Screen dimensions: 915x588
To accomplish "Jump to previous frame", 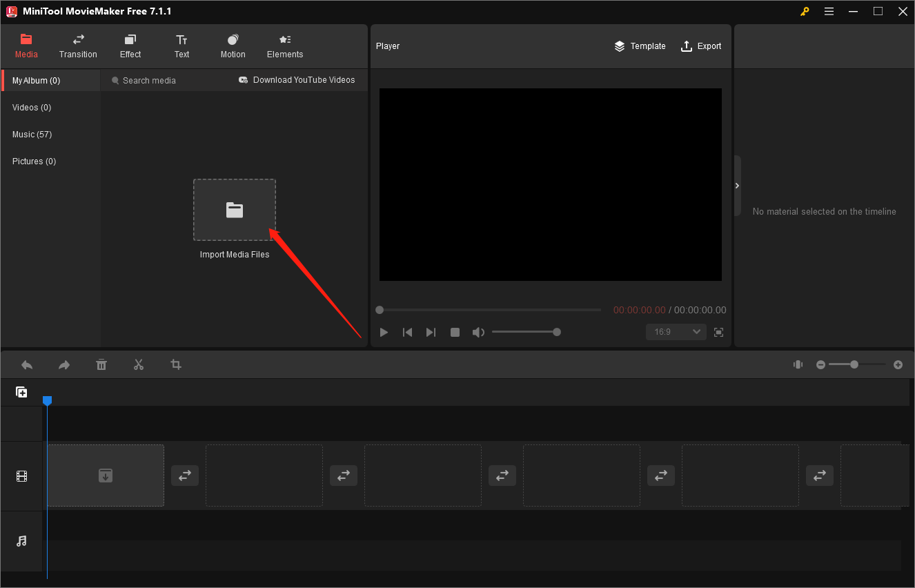I will coord(408,332).
